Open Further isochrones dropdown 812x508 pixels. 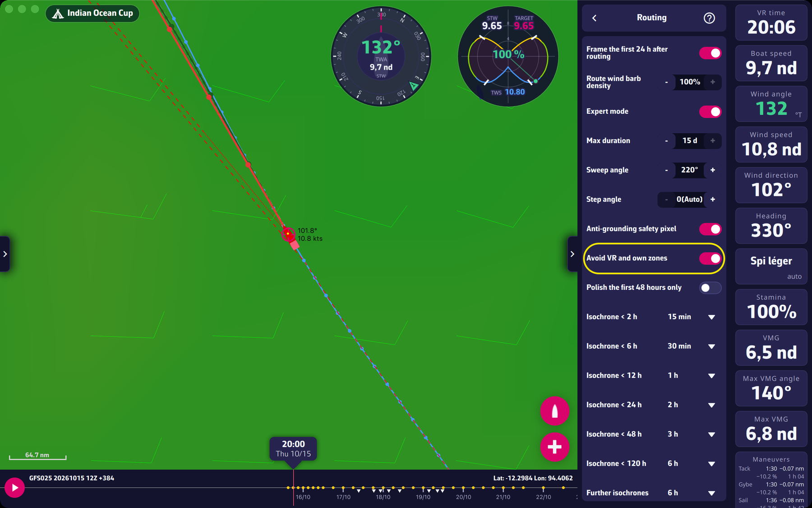point(711,493)
